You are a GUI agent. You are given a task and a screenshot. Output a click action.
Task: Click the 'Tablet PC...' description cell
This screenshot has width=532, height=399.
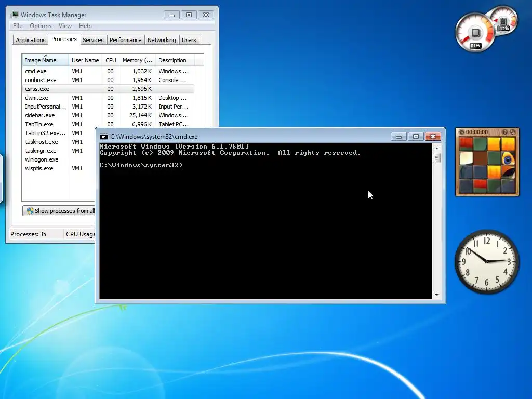click(x=174, y=124)
